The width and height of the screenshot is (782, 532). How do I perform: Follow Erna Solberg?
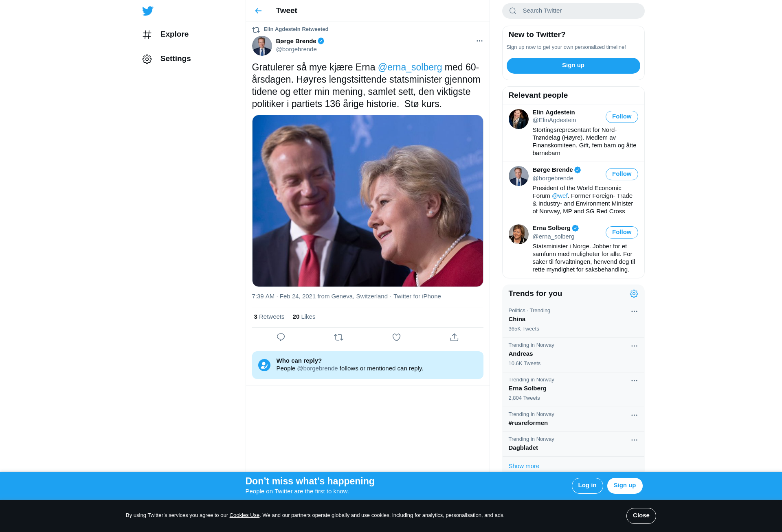click(622, 232)
